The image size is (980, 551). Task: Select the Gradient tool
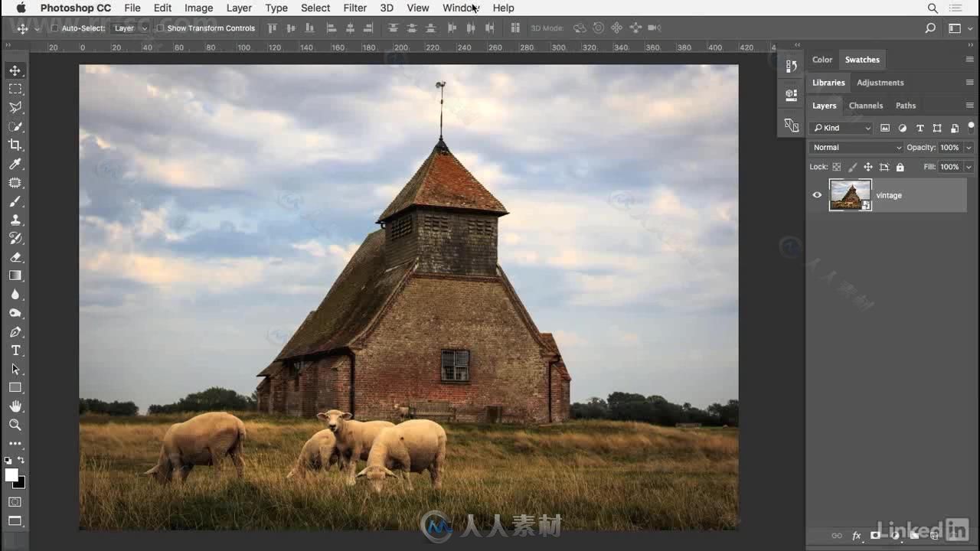pos(15,275)
